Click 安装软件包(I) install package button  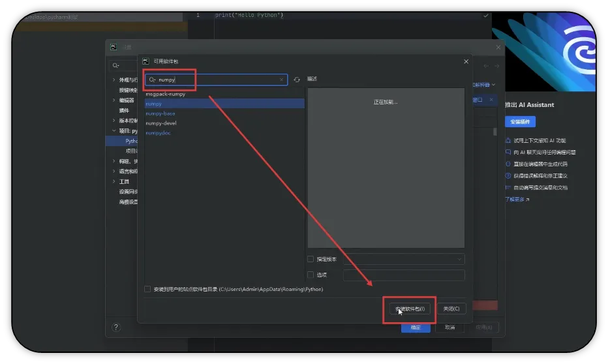pos(410,309)
